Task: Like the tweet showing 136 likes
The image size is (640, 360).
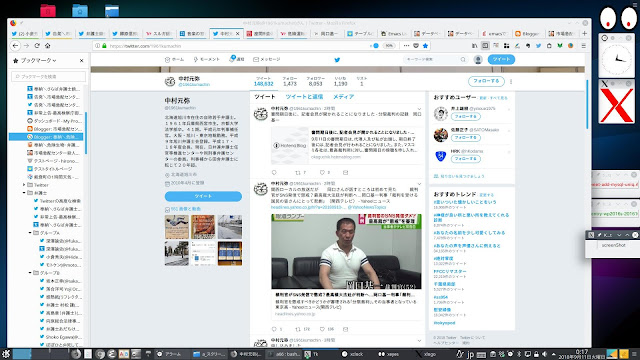Action: click(x=322, y=329)
